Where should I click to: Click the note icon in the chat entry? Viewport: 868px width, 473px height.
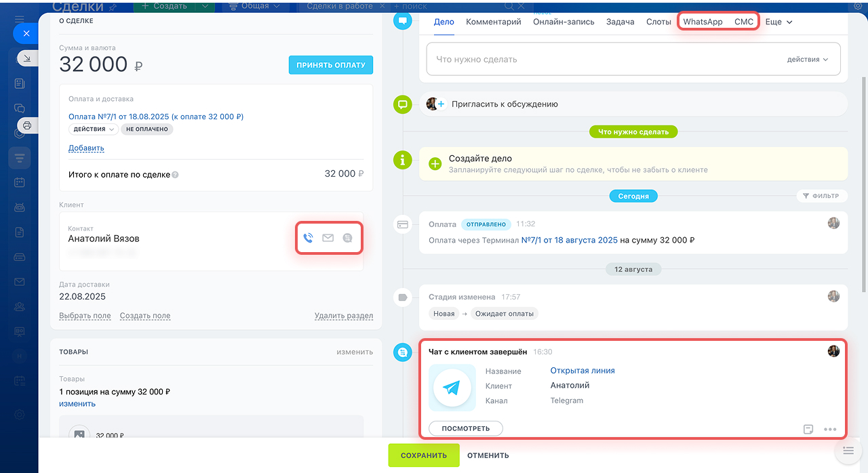(x=808, y=429)
